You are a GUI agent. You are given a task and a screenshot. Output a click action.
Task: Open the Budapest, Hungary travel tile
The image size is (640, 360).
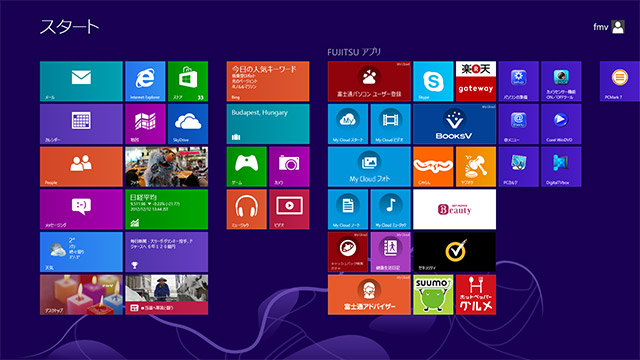click(268, 124)
